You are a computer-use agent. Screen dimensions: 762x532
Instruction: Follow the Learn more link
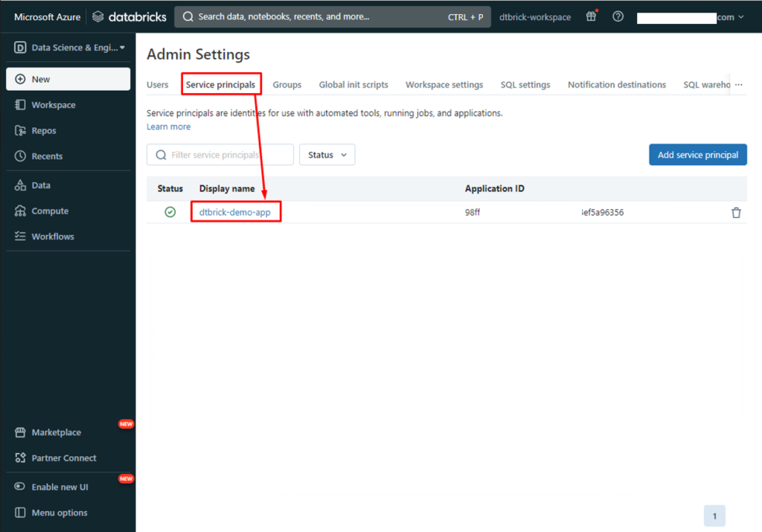pyautogui.click(x=169, y=126)
